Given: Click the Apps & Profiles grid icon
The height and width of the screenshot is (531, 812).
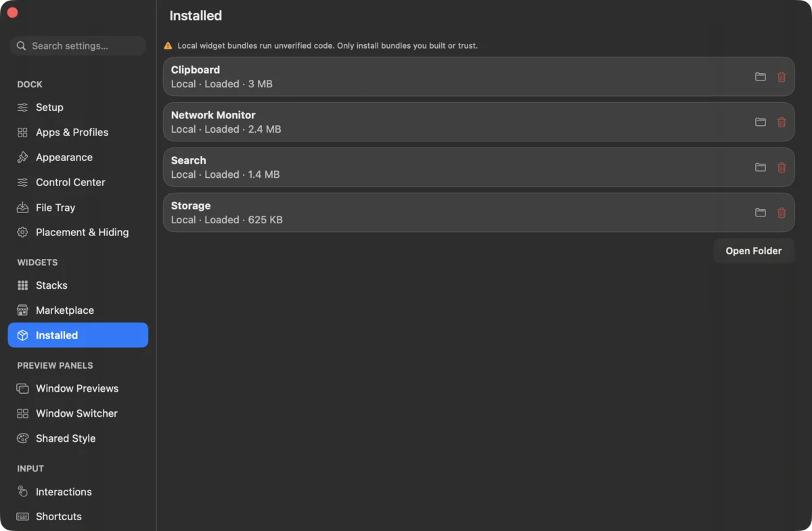Looking at the screenshot, I should 23,133.
